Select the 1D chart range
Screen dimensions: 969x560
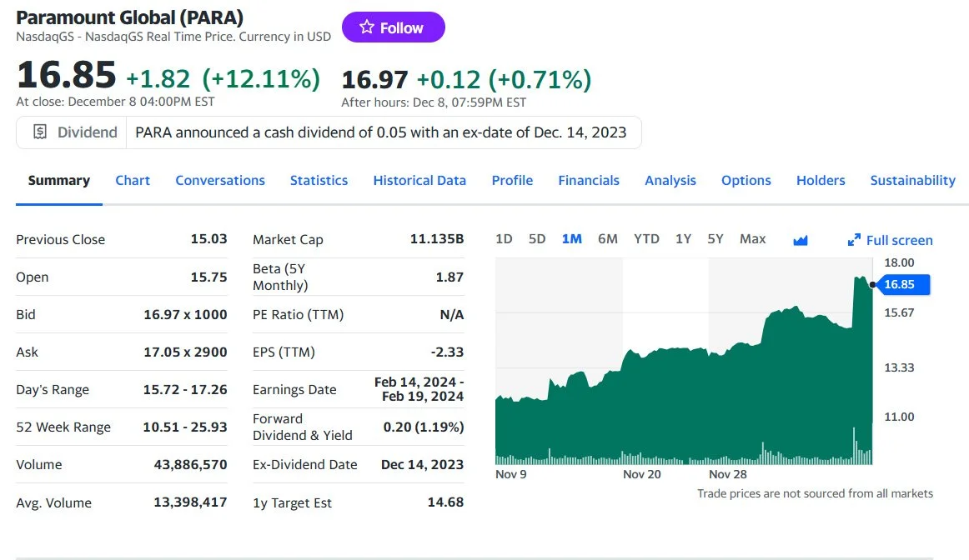coord(504,239)
